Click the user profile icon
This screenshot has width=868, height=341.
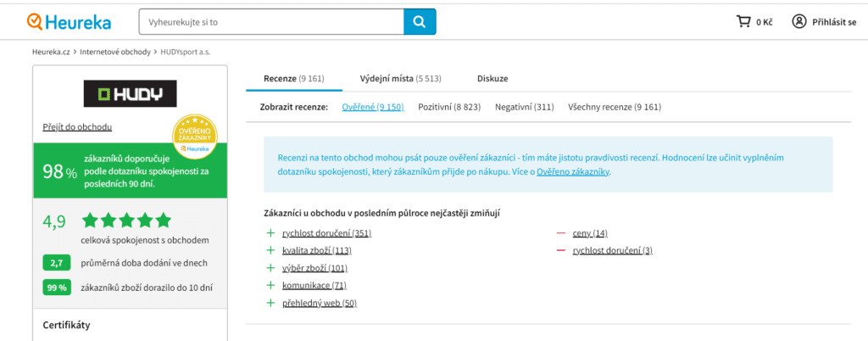click(798, 21)
